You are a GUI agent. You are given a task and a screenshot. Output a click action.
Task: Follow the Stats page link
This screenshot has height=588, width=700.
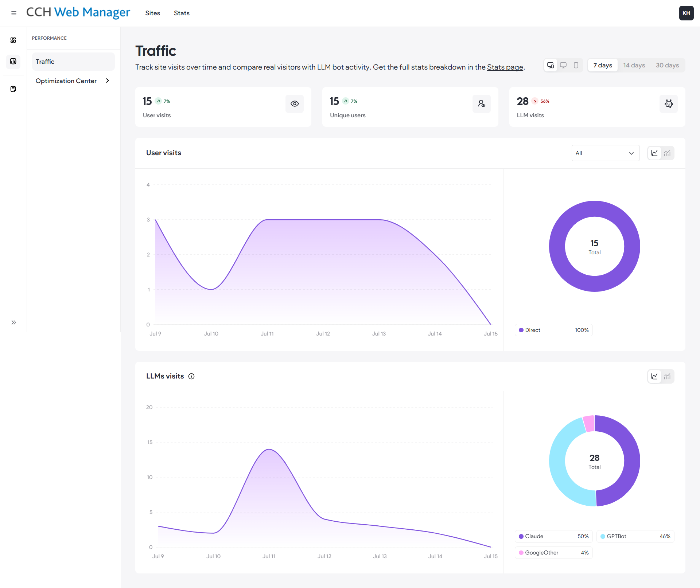click(x=505, y=67)
